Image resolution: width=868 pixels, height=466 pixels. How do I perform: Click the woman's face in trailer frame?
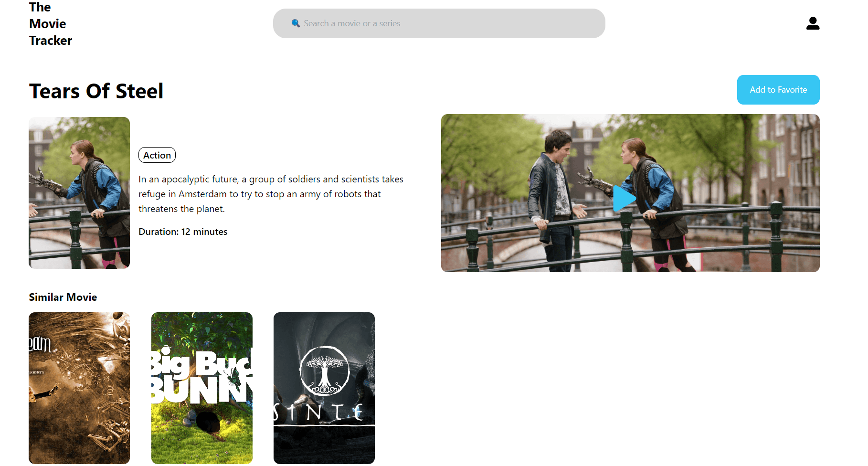pyautogui.click(x=627, y=152)
